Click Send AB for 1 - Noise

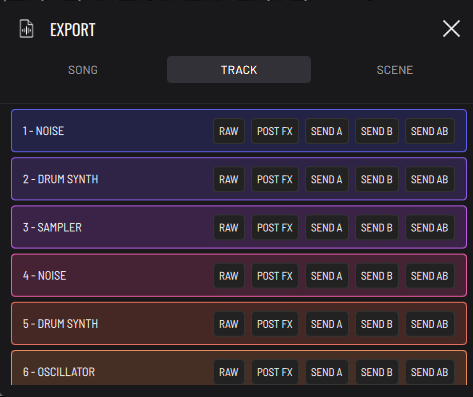(429, 131)
